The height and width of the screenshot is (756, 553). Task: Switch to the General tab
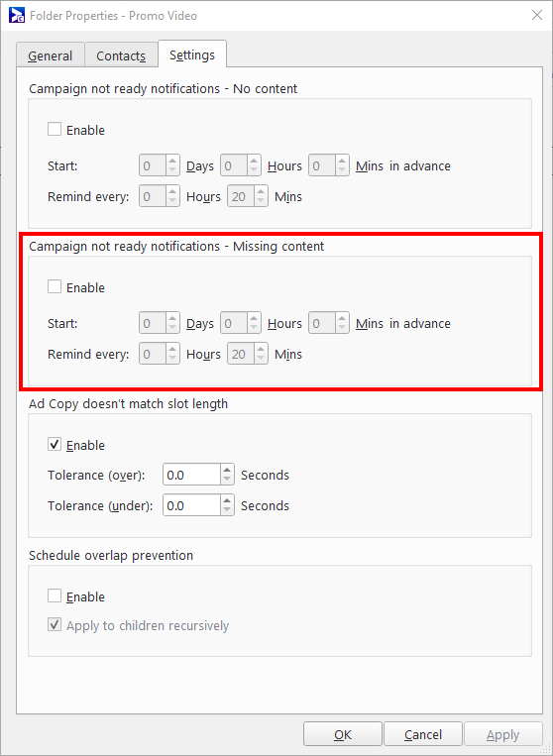51,55
